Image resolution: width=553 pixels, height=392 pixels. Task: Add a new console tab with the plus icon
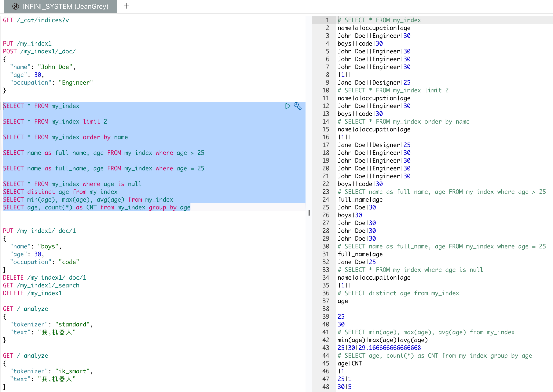(126, 6)
